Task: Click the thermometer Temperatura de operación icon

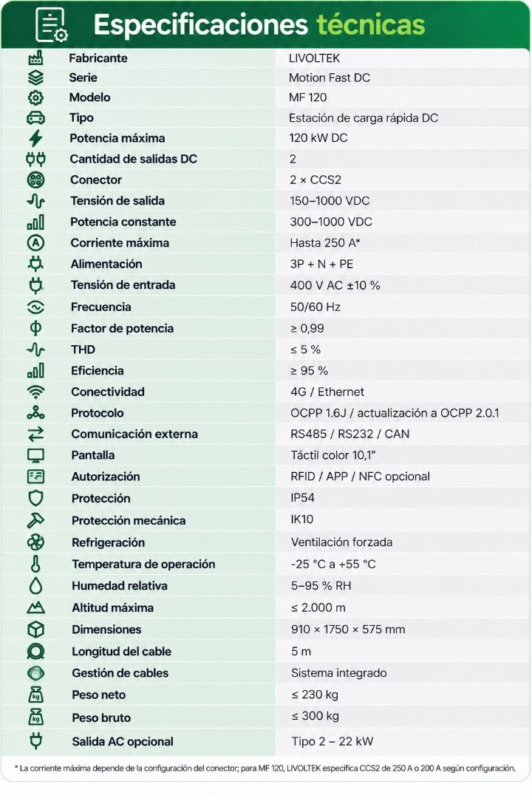Action: [35, 565]
